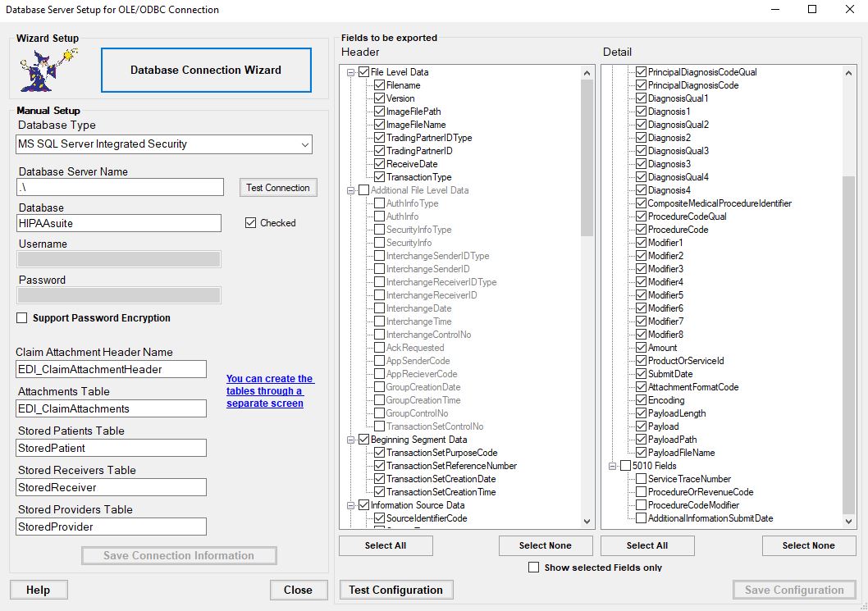Uncheck the Filename field checkbox
Screen dimensions: 868x611
coord(379,85)
